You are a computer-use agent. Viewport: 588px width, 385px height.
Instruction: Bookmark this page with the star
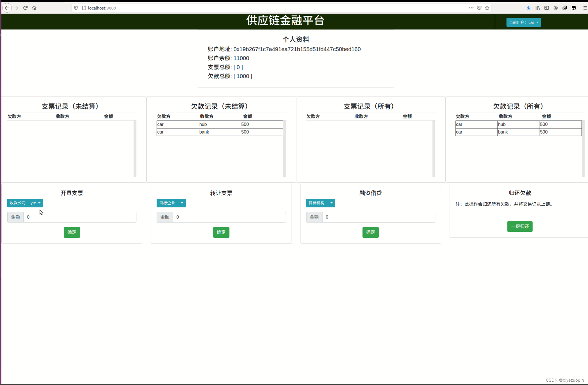click(487, 8)
